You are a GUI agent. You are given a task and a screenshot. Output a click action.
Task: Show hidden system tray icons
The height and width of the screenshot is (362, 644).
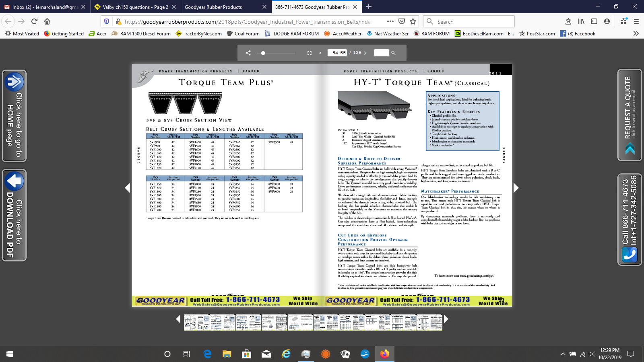click(x=563, y=354)
